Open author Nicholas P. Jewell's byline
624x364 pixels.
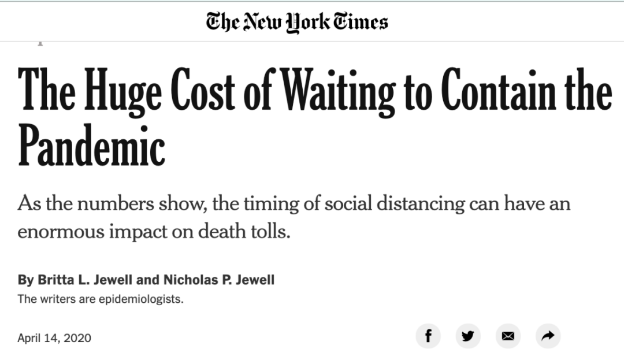219,280
